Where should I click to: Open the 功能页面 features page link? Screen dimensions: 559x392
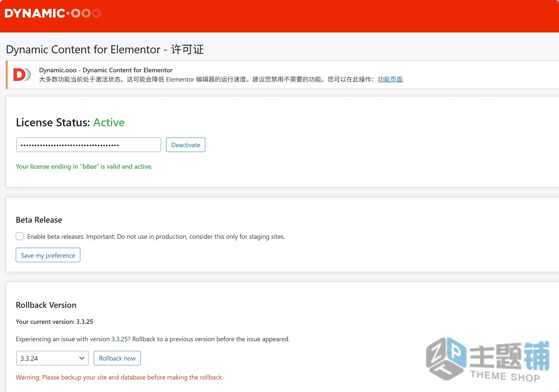(x=390, y=79)
